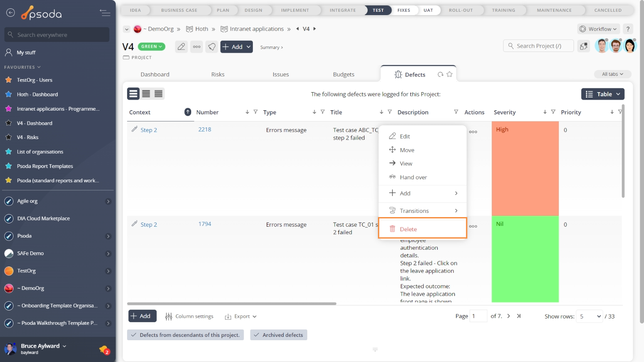Choose Hand over from the context menu
This screenshot has height=362, width=644.
[x=423, y=177]
